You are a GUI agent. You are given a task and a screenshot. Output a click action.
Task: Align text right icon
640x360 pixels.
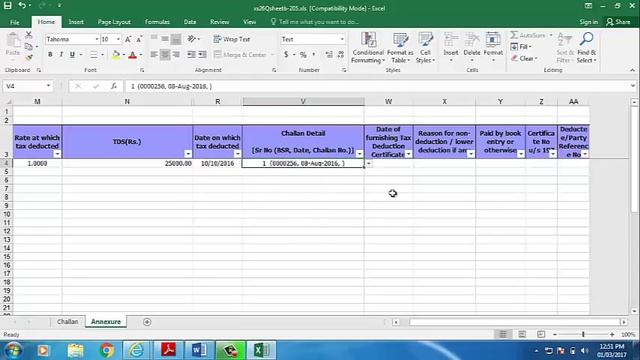click(x=176, y=54)
